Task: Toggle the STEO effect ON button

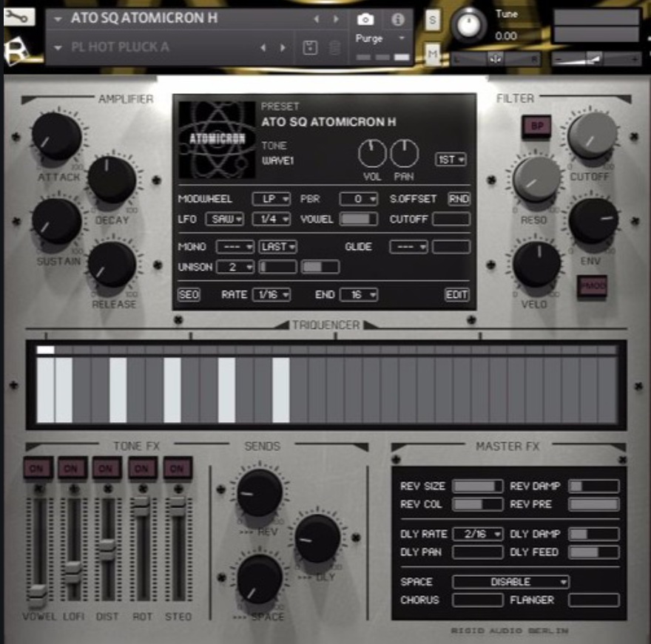Action: 178,469
